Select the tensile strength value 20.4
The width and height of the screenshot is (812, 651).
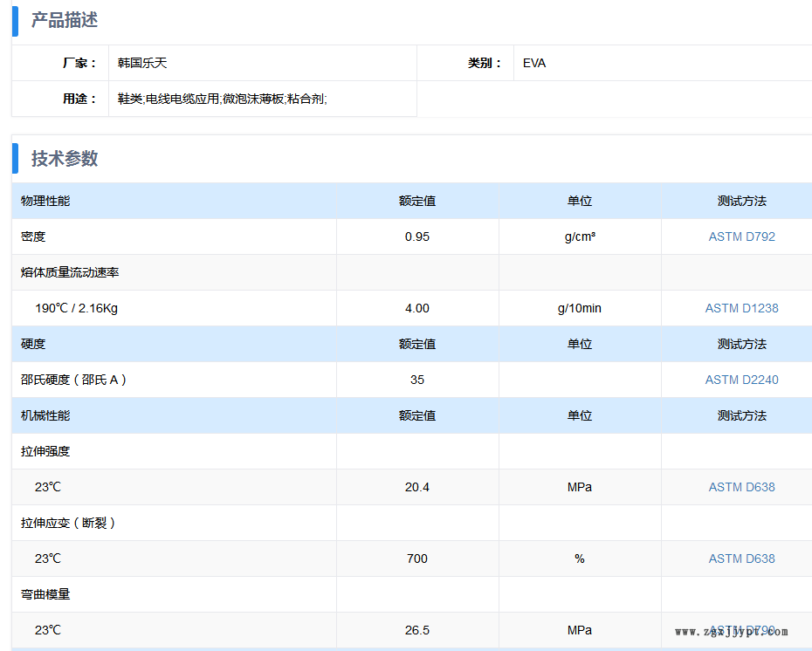click(417, 487)
